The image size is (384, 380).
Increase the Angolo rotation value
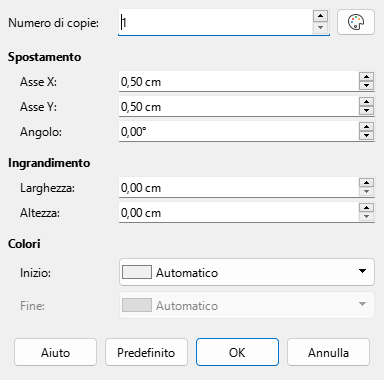(366, 127)
